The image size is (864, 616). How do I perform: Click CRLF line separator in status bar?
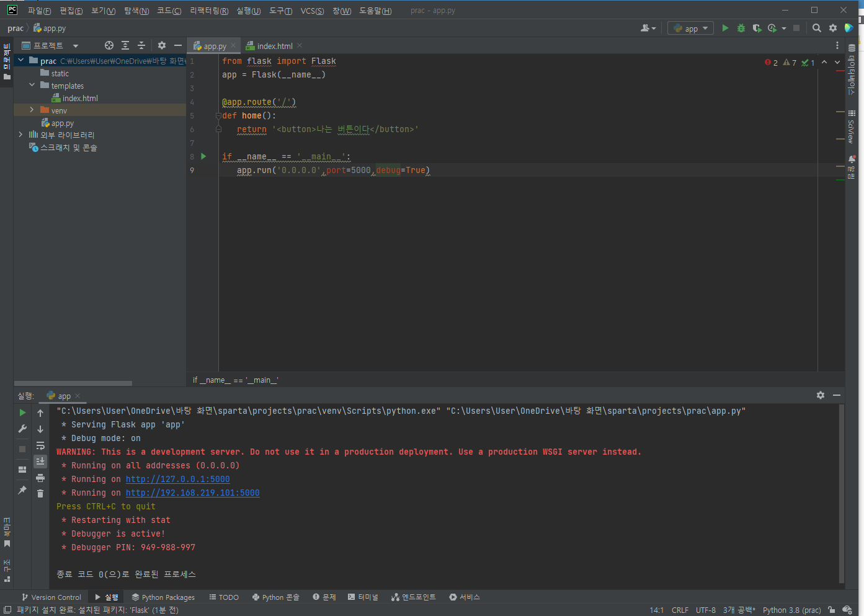pos(680,610)
